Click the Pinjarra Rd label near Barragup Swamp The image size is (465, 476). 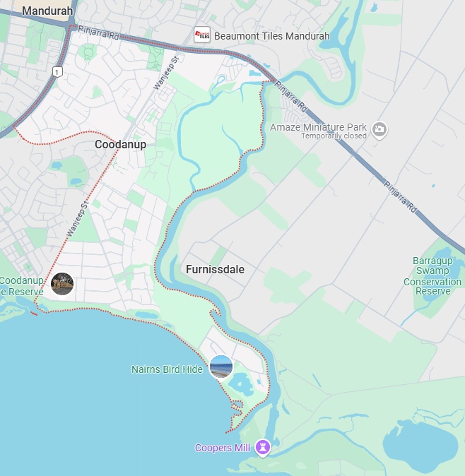coord(400,197)
